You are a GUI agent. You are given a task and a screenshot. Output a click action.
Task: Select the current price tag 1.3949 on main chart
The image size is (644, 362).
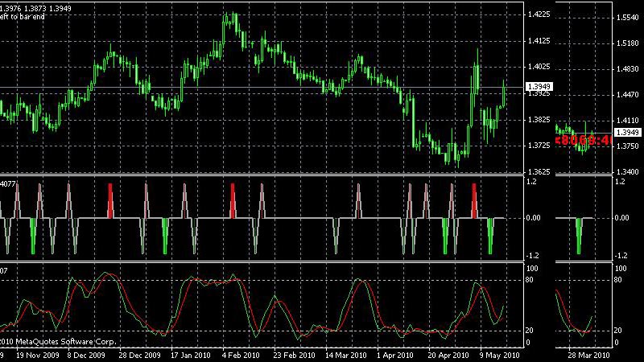pyautogui.click(x=539, y=87)
